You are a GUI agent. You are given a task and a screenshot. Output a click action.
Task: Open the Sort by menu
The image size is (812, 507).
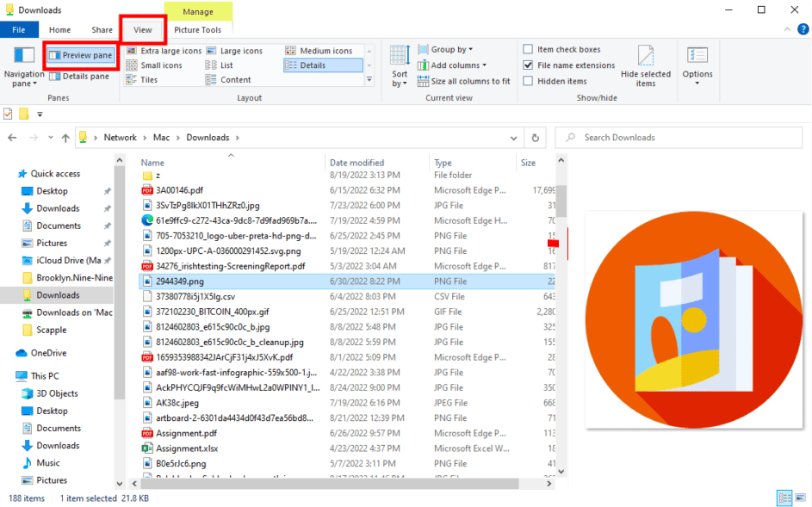coord(400,66)
